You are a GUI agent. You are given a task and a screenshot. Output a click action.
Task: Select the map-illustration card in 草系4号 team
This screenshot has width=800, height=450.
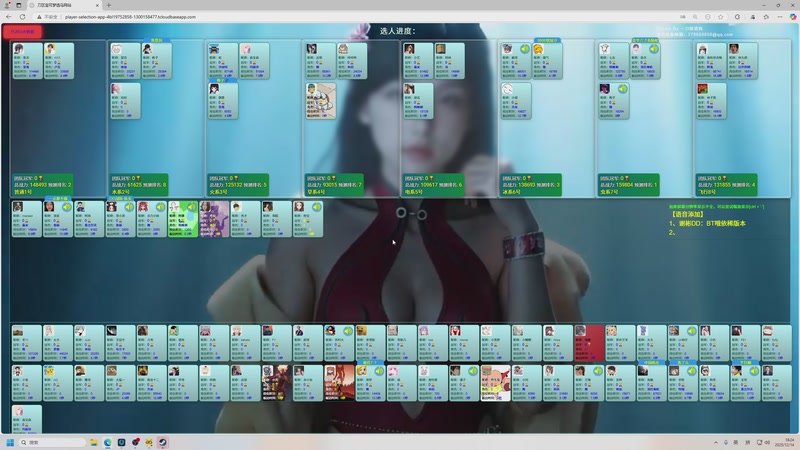point(321,101)
